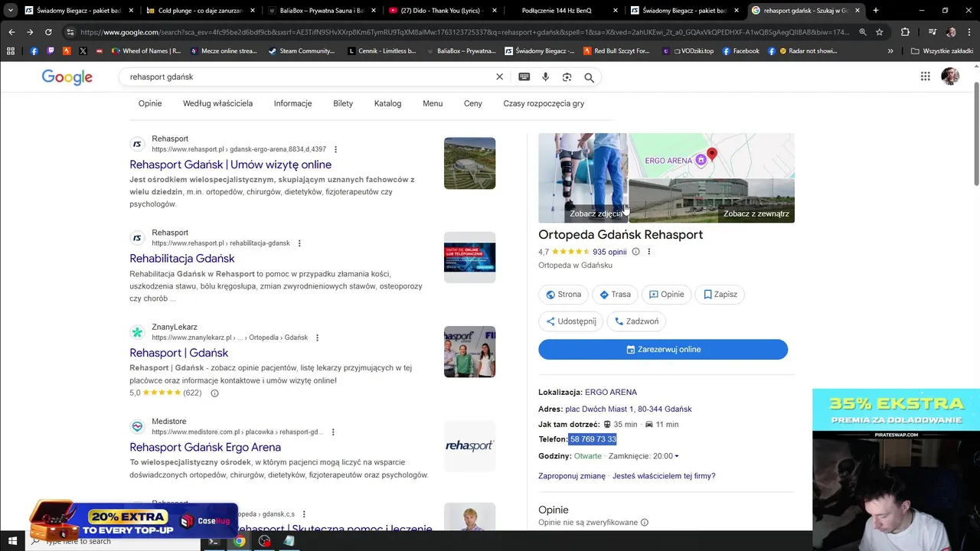The height and width of the screenshot is (551, 980).
Task: Click the Zobacz z zewnątrz street view thumbnail
Action: click(711, 201)
